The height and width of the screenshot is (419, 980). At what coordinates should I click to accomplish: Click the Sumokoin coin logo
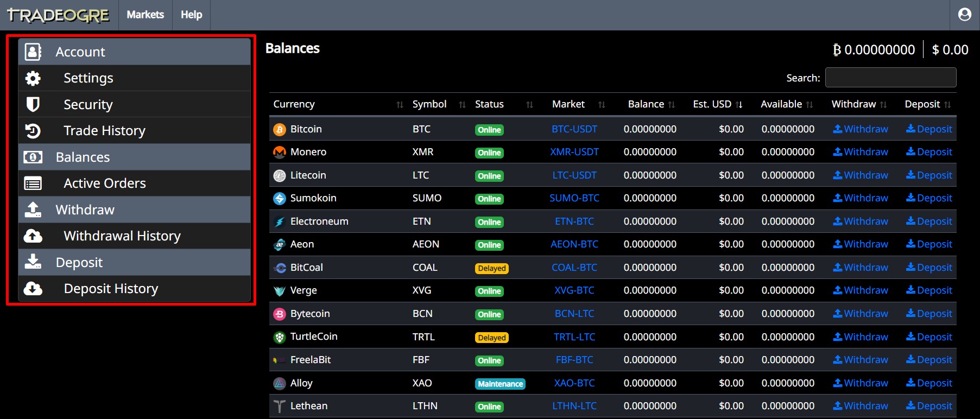click(x=280, y=199)
